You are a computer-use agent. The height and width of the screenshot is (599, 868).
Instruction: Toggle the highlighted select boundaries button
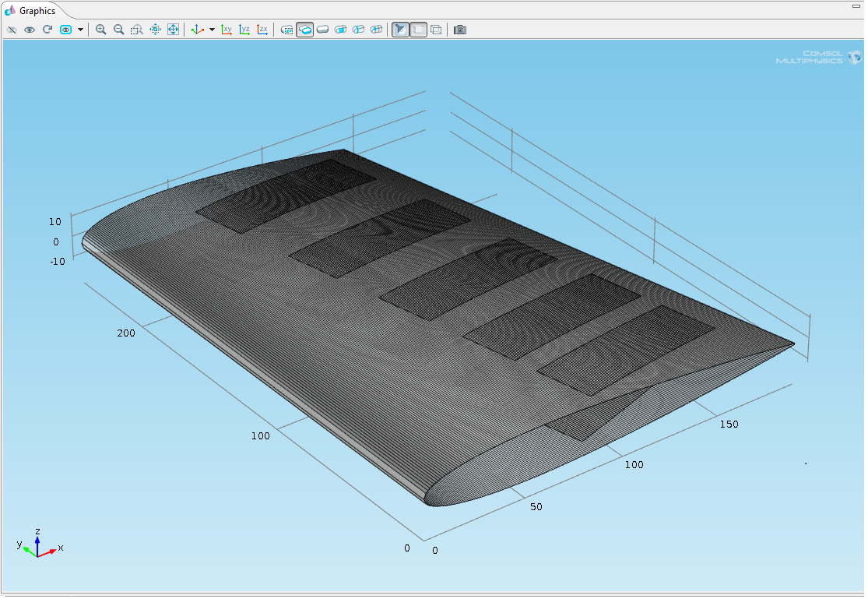point(305,30)
